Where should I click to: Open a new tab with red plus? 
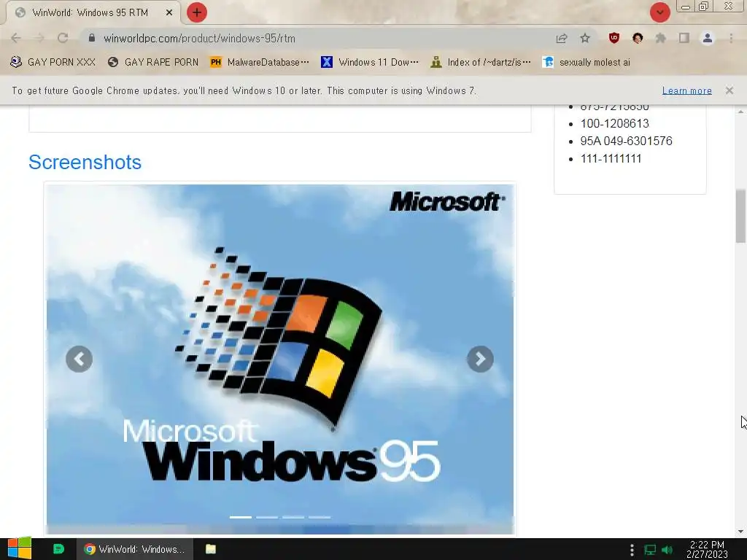tap(197, 12)
